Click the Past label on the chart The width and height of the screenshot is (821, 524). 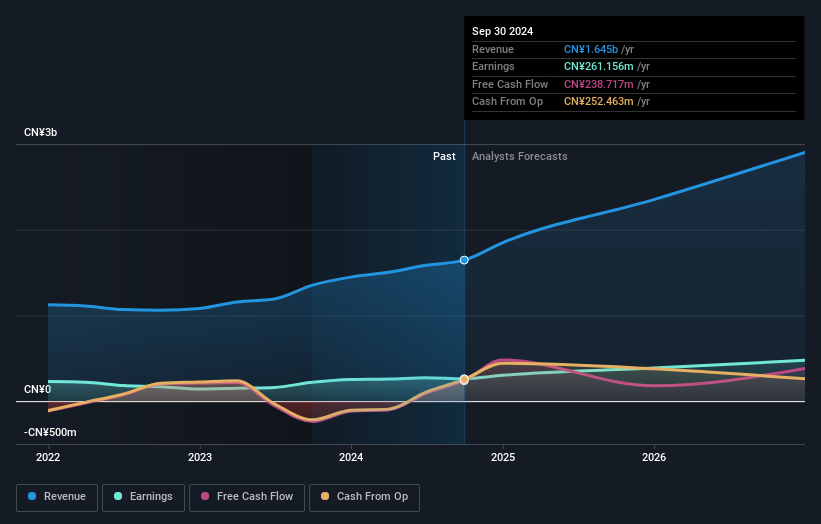444,157
